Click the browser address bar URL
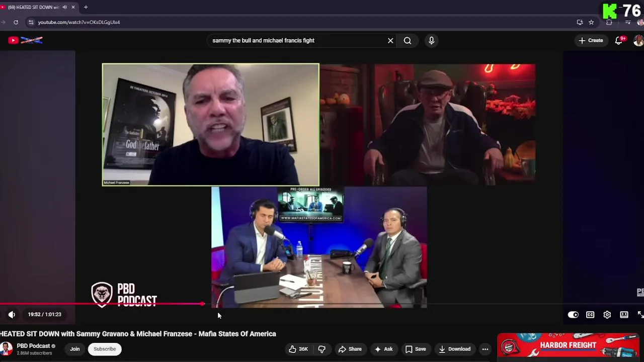The image size is (644, 362). (x=79, y=22)
